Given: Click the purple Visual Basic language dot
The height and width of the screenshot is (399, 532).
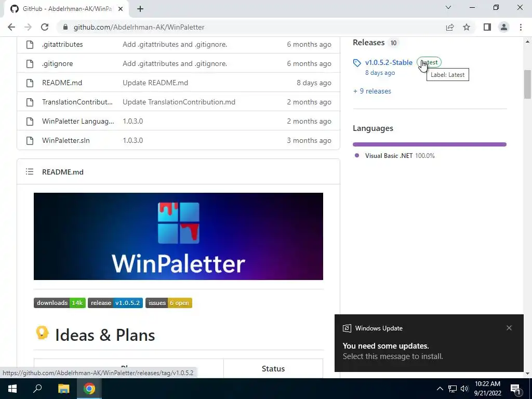Looking at the screenshot, I should click(356, 155).
